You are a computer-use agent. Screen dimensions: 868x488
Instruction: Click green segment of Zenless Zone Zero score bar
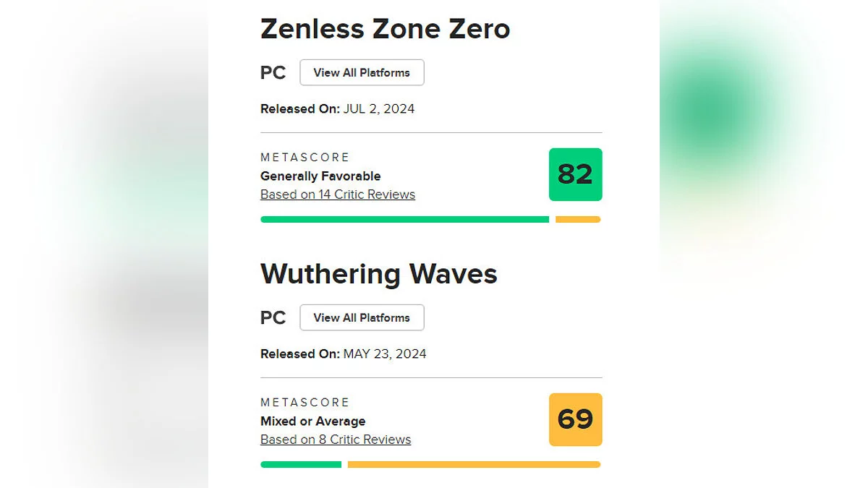(x=404, y=220)
